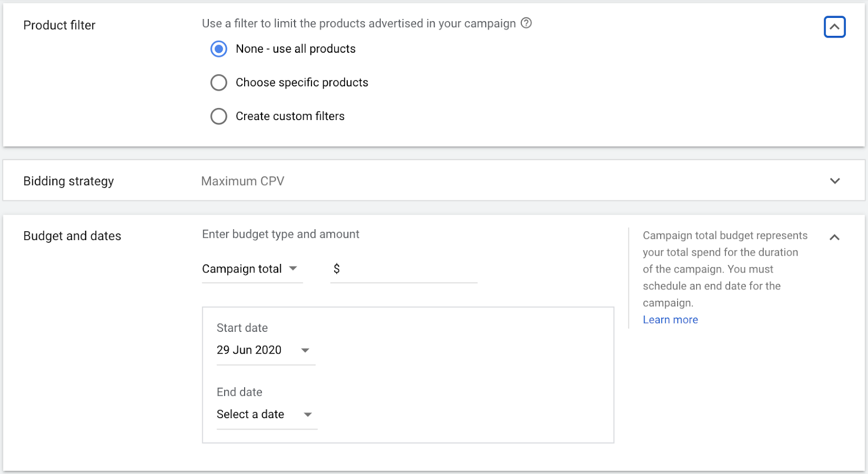
Task: Click the help question mark icon
Action: click(526, 23)
